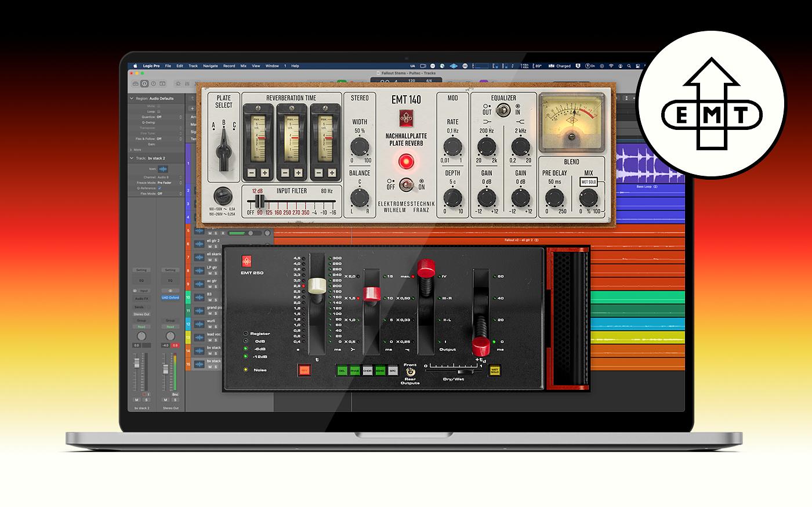Open the Track menu
The image size is (812, 507).
pyautogui.click(x=193, y=66)
